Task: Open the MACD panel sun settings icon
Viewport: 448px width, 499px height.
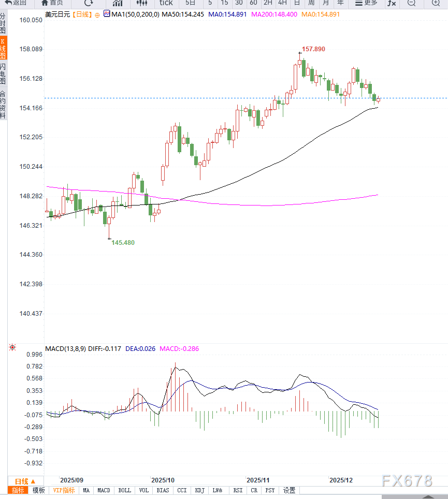Action: point(12,347)
